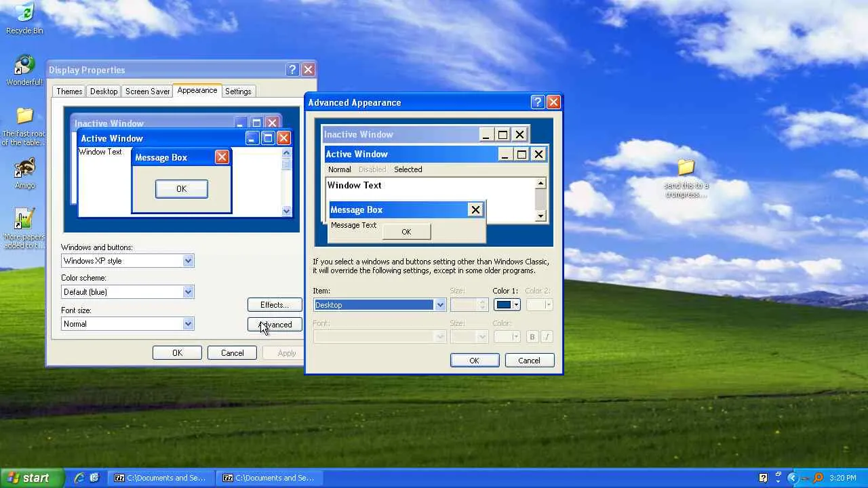Click the preview OK button in Display Properties
The image size is (868, 488).
pos(181,189)
